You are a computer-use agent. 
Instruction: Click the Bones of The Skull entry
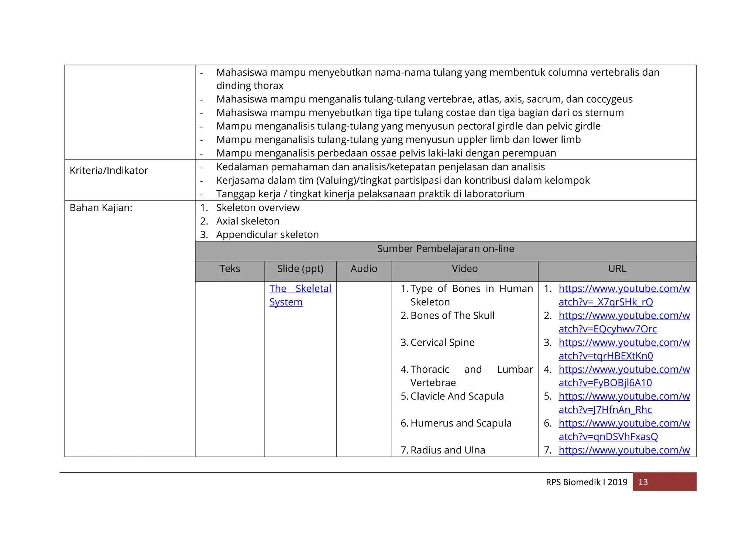452,316
